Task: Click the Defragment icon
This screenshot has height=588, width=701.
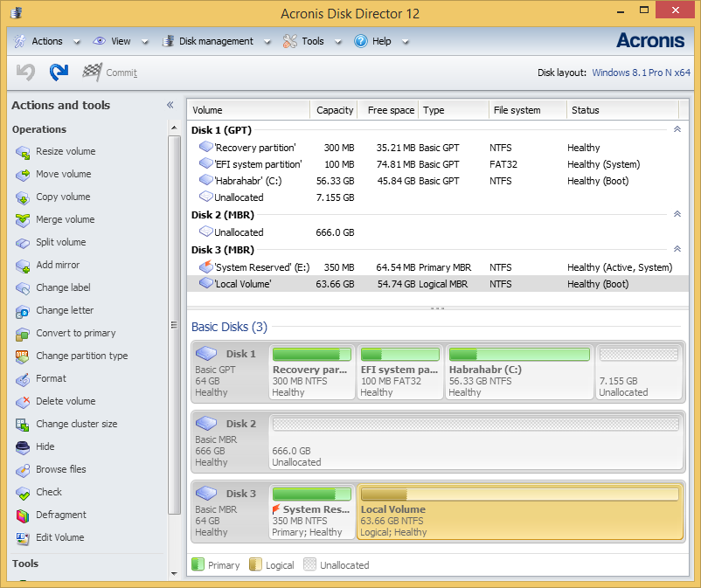Action: coord(23,515)
